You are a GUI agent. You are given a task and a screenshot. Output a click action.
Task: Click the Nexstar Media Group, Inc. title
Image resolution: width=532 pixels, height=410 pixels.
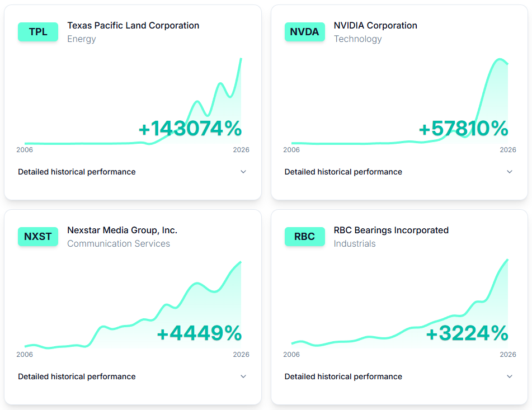pos(122,230)
